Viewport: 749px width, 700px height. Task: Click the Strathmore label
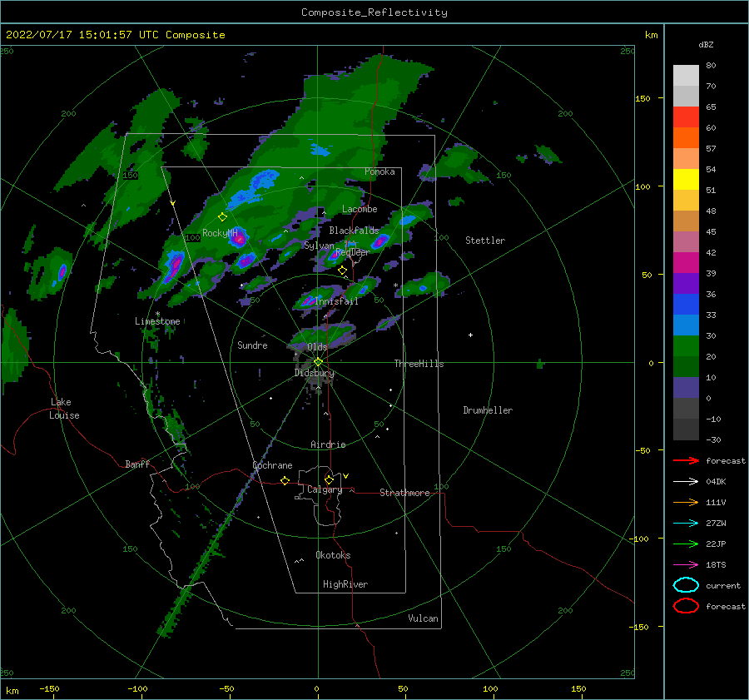point(404,493)
